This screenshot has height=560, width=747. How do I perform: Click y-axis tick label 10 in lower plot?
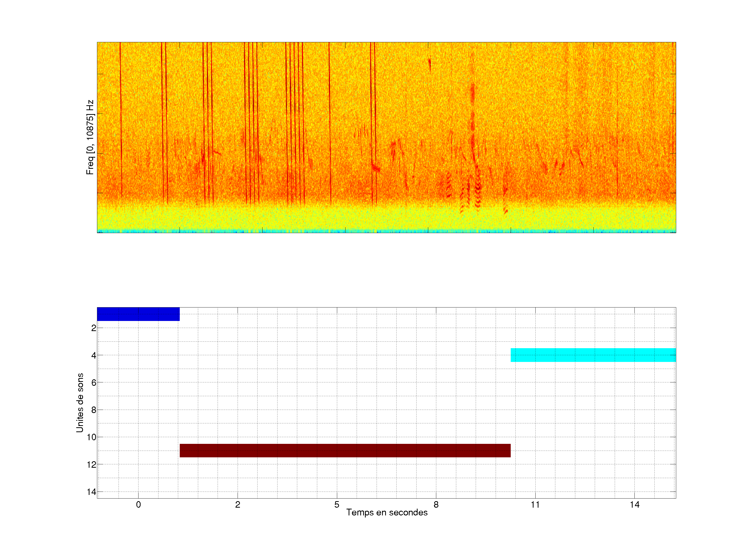pyautogui.click(x=92, y=437)
